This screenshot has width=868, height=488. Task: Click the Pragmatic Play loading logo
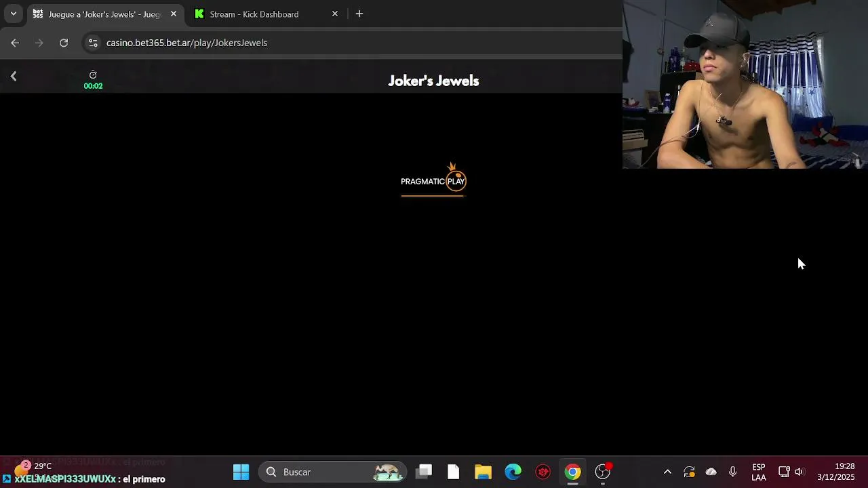click(x=433, y=180)
